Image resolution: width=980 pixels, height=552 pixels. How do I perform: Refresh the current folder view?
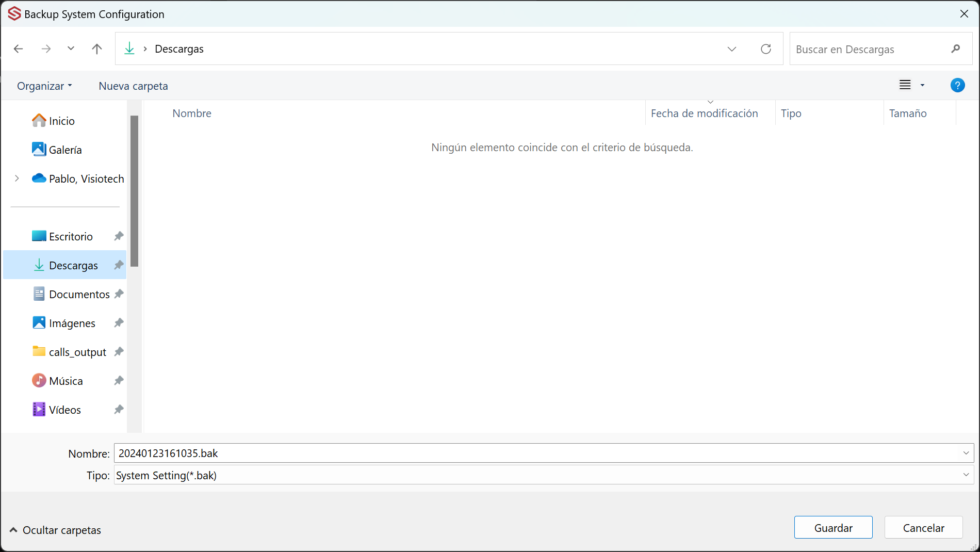click(766, 48)
